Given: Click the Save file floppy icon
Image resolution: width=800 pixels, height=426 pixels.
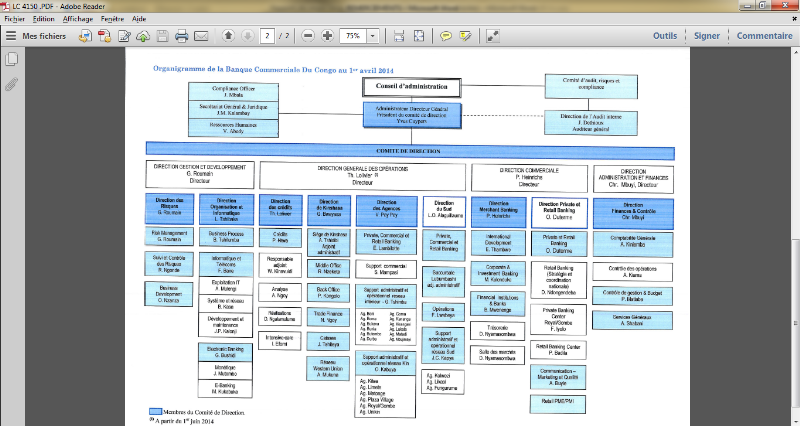Looking at the screenshot, I should (162, 36).
